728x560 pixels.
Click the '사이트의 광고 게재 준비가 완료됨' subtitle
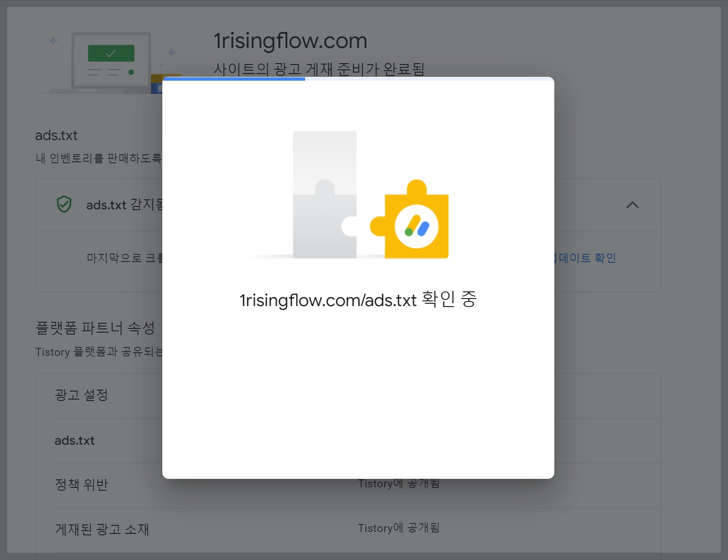318,69
